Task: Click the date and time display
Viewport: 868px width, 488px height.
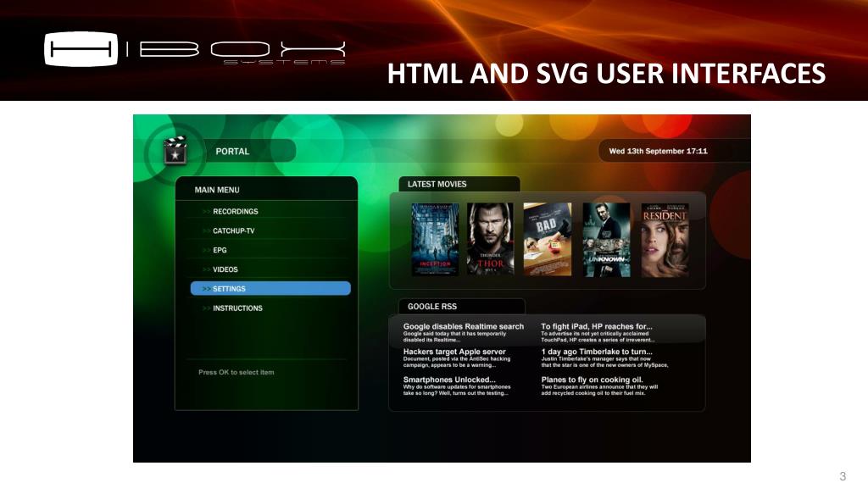Action: click(658, 151)
